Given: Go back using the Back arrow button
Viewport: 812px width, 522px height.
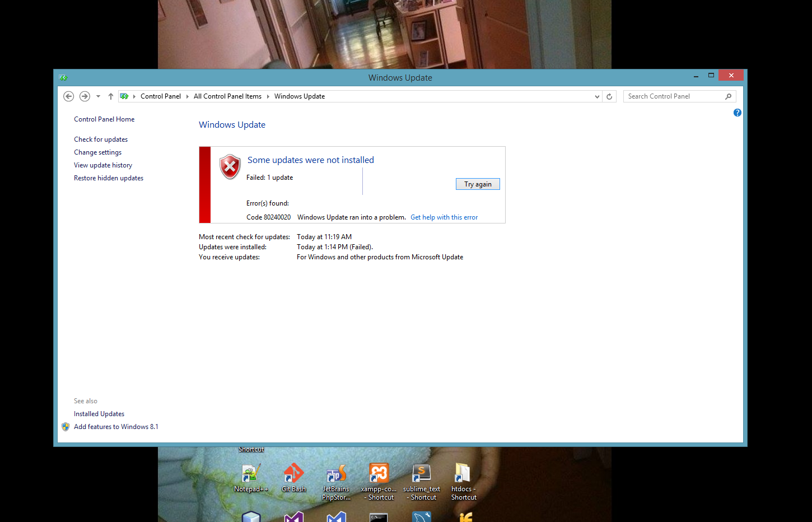Looking at the screenshot, I should pos(68,96).
